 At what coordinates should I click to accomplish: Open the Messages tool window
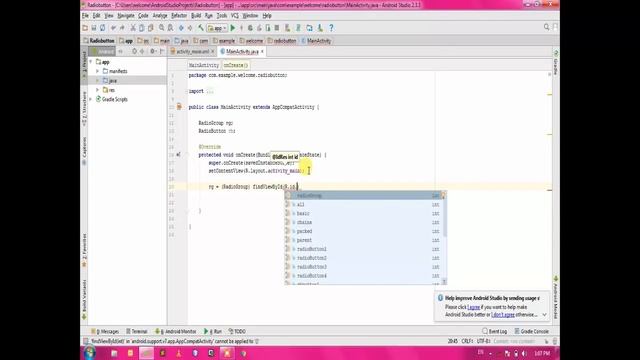pos(105,331)
